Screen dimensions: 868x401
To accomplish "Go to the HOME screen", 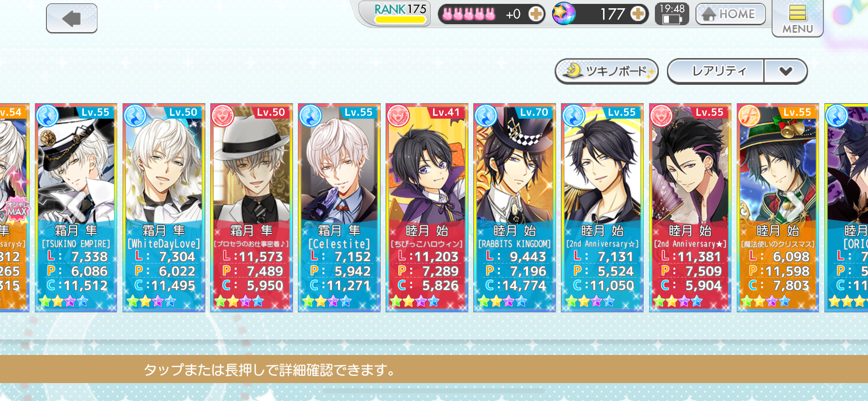I will coord(730,14).
